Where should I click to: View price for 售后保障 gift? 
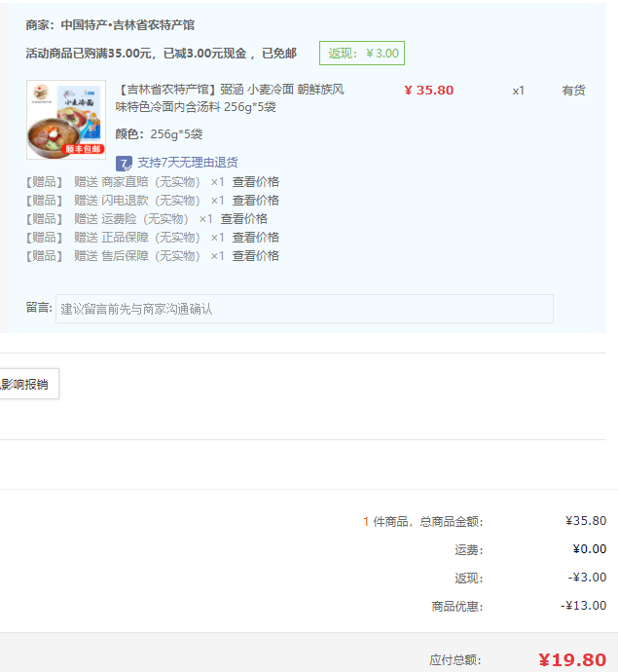click(256, 256)
